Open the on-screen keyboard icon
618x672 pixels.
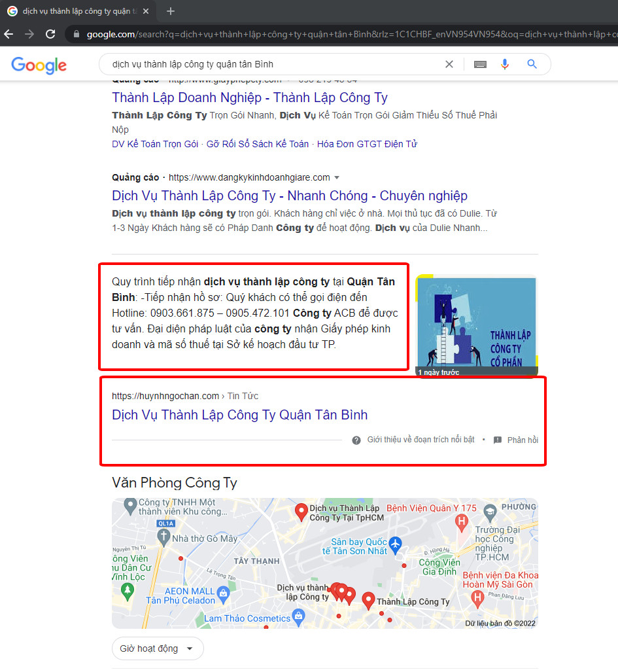(x=480, y=64)
